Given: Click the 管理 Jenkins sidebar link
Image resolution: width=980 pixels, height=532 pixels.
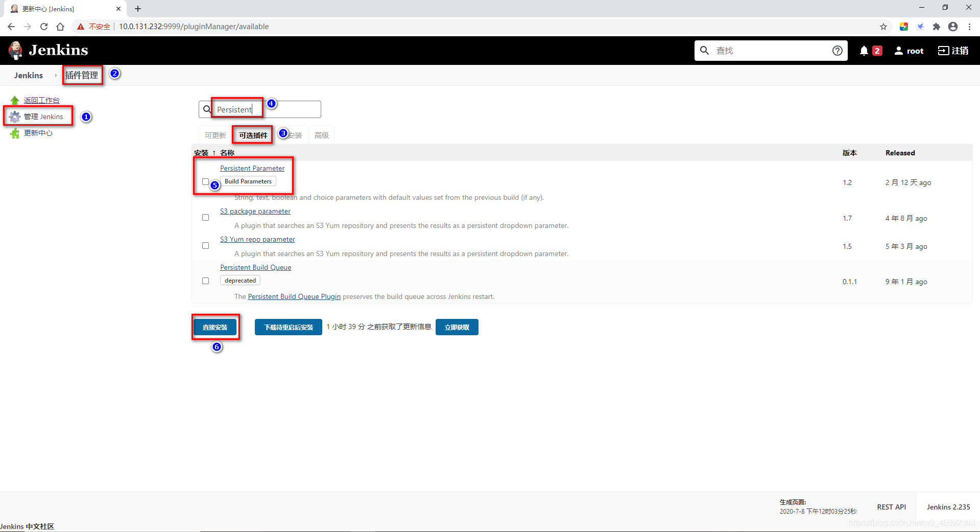Looking at the screenshot, I should click(43, 117).
